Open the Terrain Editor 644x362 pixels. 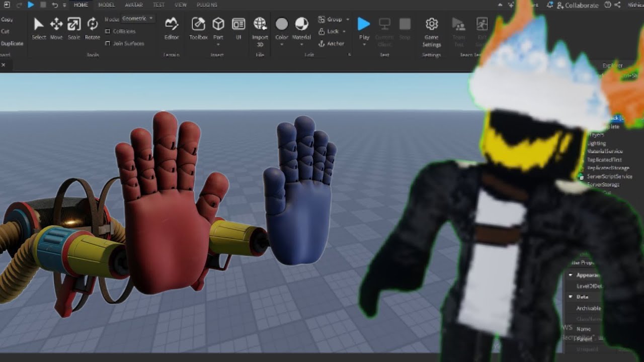tap(172, 24)
